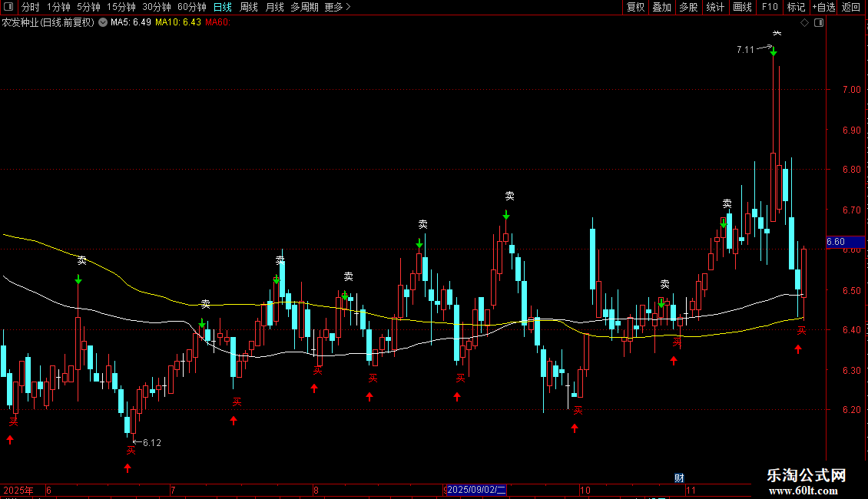Click the 叠加 overlay button
The height and width of the screenshot is (499, 868).
(662, 7)
